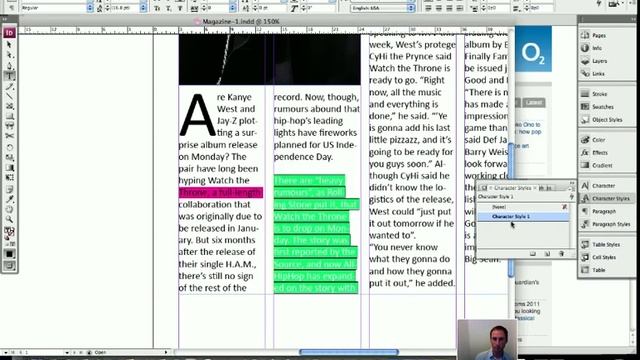
Task: Open the preflight menu arrow after Open
Action: [x=166, y=352]
